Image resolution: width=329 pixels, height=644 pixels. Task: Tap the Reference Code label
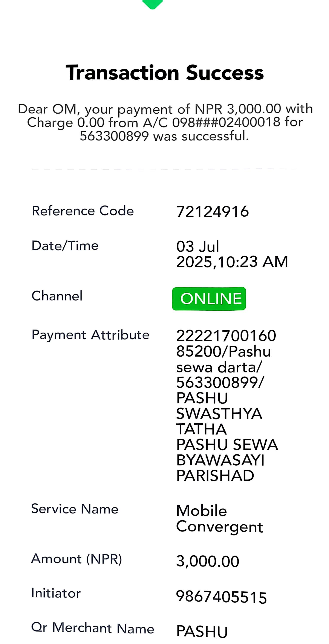click(83, 211)
